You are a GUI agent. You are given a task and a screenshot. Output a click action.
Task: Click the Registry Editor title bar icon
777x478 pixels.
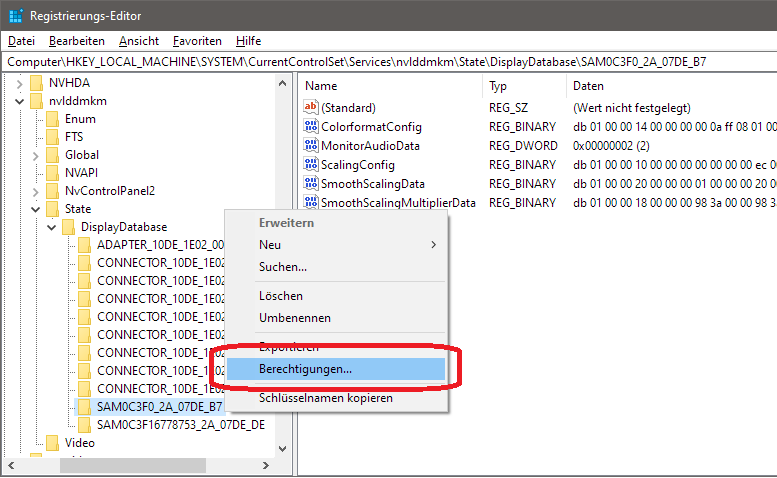point(15,15)
